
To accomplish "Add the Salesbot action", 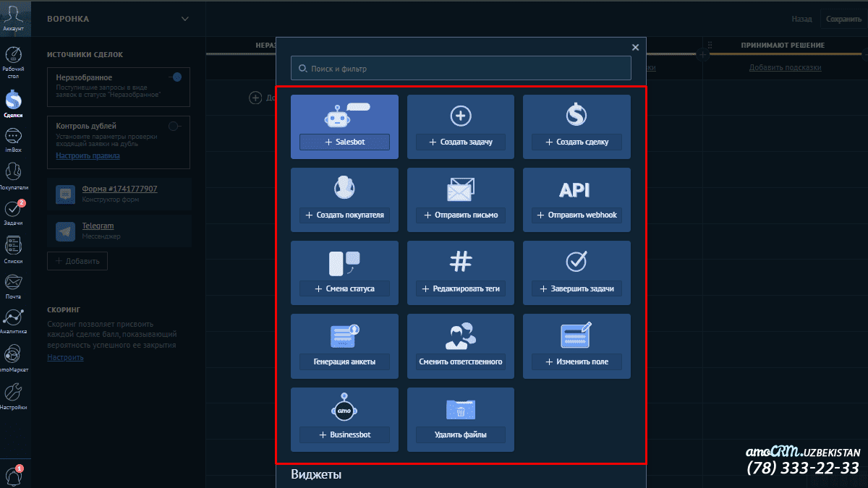I will tap(345, 142).
